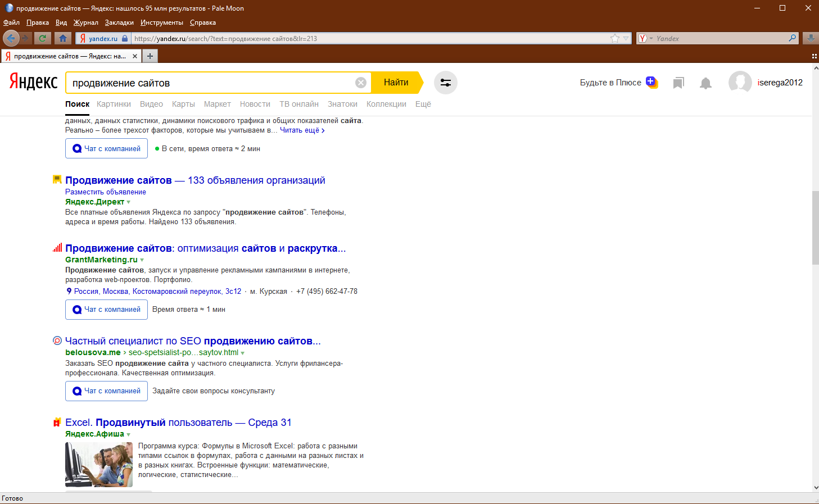The height and width of the screenshot is (504, 819).
Task: Open the Закладки menu
Action: 119,22
